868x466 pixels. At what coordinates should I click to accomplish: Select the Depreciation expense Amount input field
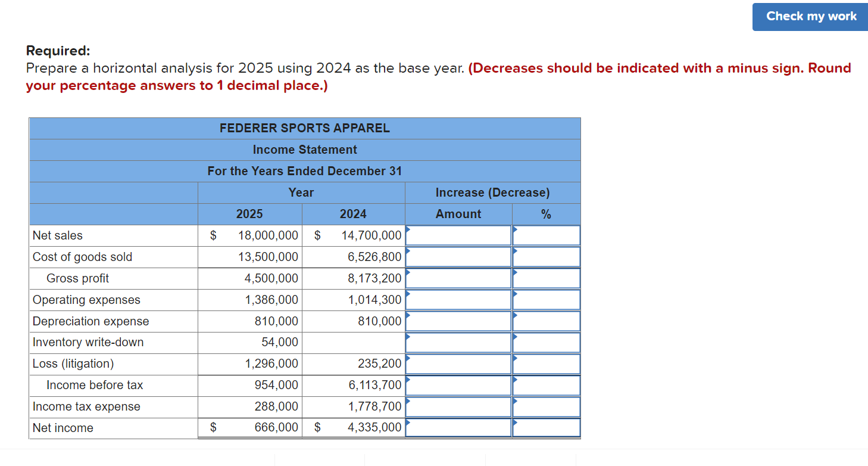point(458,321)
